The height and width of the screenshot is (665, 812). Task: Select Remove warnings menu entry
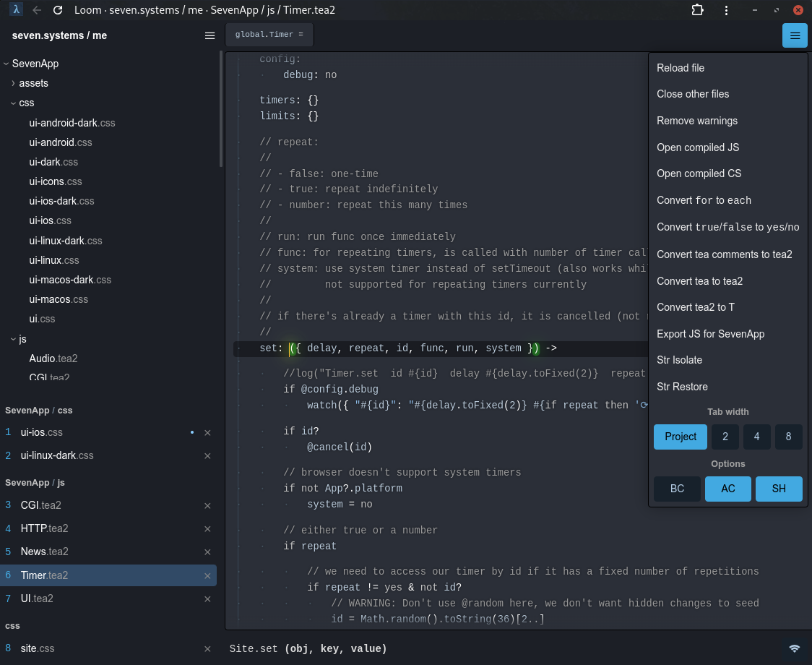pyautogui.click(x=727, y=121)
